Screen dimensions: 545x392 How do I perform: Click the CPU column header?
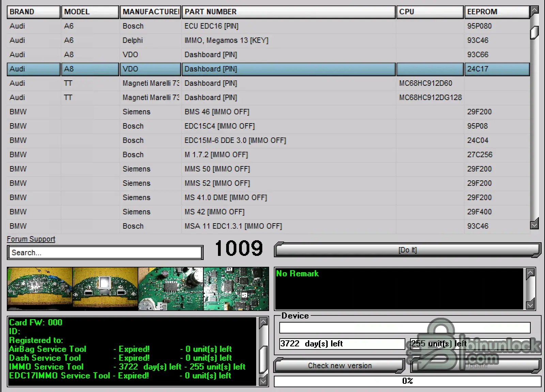click(x=430, y=12)
